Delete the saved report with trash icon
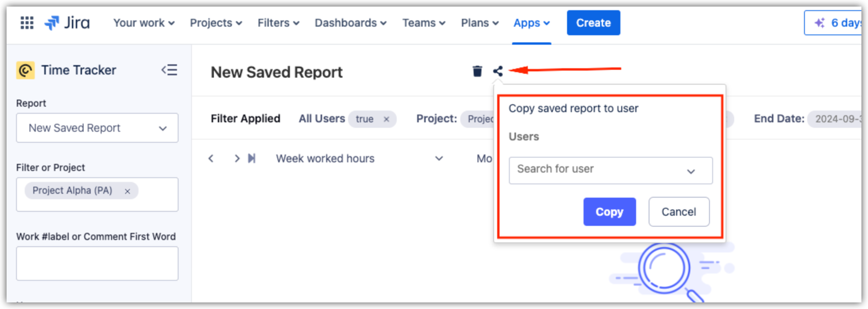Image resolution: width=868 pixels, height=309 pixels. pos(477,71)
